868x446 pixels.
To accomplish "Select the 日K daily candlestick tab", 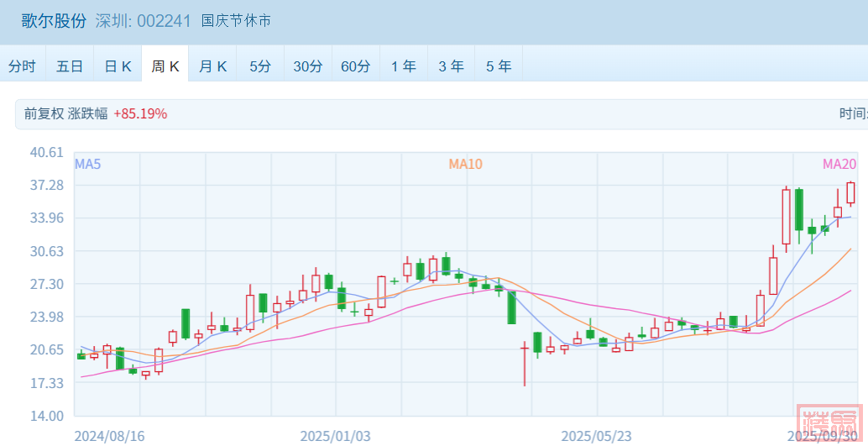I will point(118,66).
